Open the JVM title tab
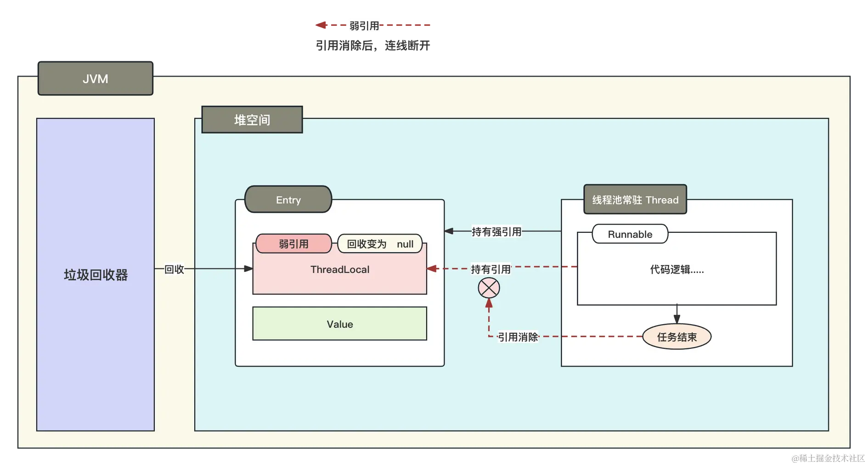The height and width of the screenshot is (466, 868). (95, 79)
